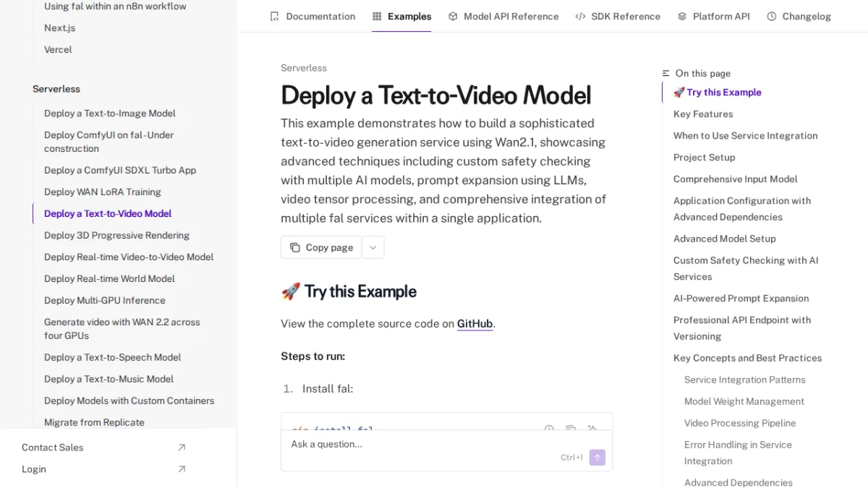Open the Next.js sidebar page
Screen dimensions: 868x488
[59, 28]
